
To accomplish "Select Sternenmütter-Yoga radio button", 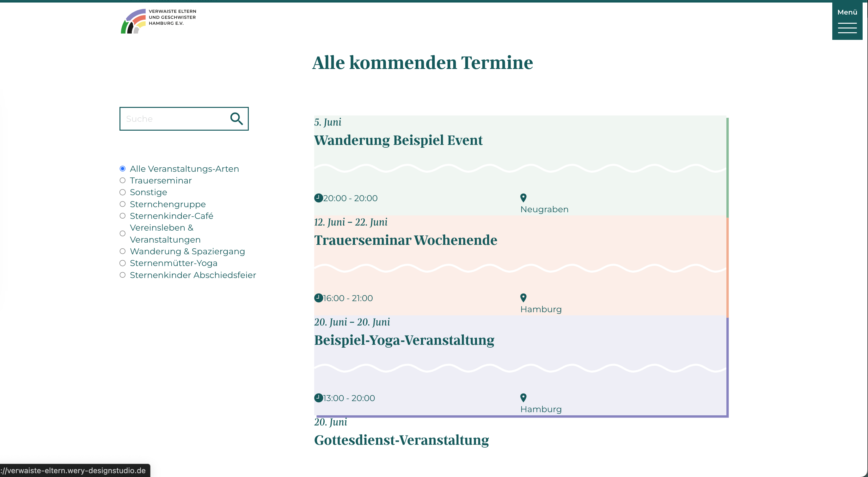I will pos(123,263).
